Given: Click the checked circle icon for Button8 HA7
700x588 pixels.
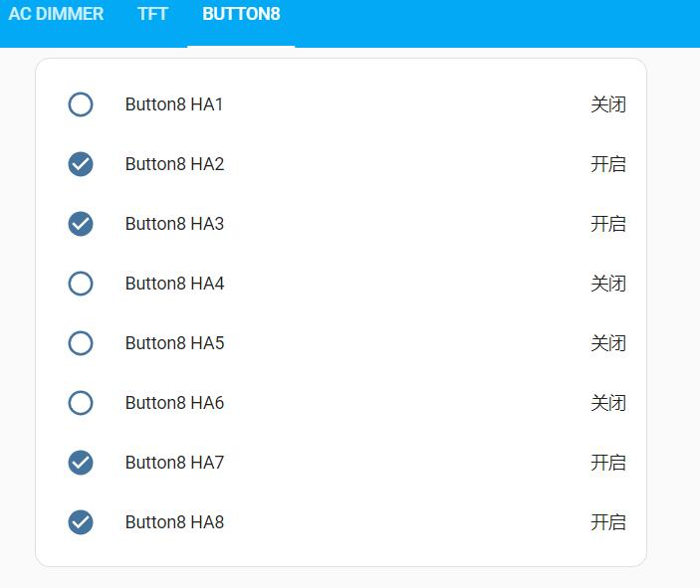Looking at the screenshot, I should pos(81,463).
